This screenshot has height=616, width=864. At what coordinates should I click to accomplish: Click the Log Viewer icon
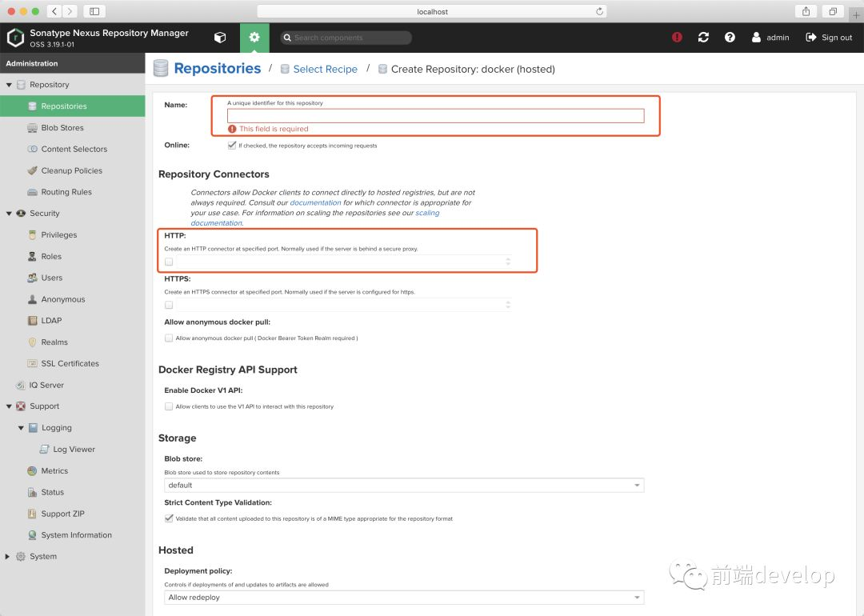[x=45, y=449]
